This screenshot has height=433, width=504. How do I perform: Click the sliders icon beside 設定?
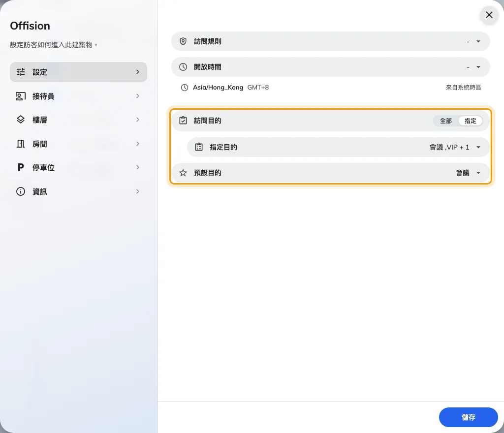[x=21, y=72]
